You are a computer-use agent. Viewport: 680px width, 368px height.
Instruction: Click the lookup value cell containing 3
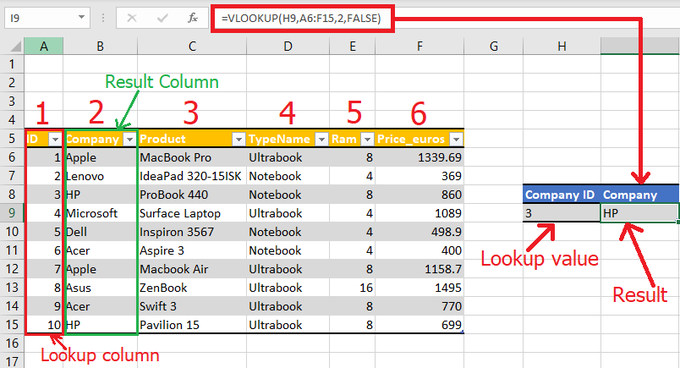(x=562, y=213)
